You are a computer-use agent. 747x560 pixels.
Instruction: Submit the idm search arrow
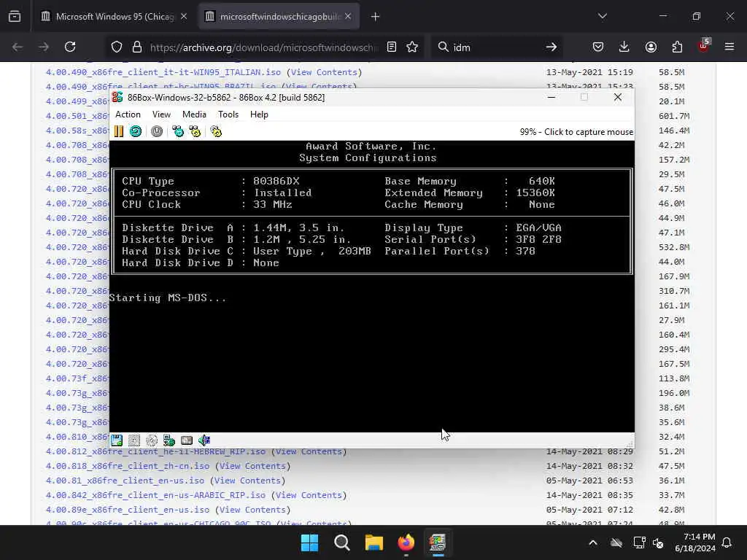(551, 47)
